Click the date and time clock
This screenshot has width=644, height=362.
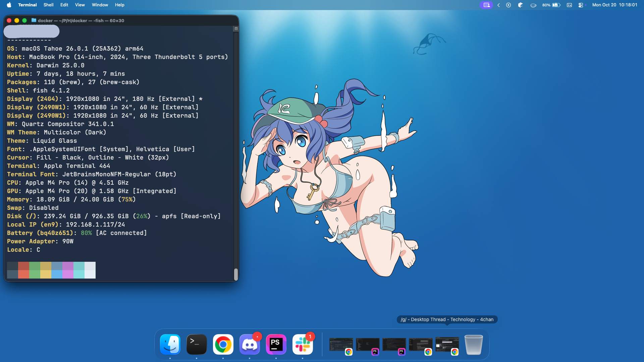click(614, 5)
